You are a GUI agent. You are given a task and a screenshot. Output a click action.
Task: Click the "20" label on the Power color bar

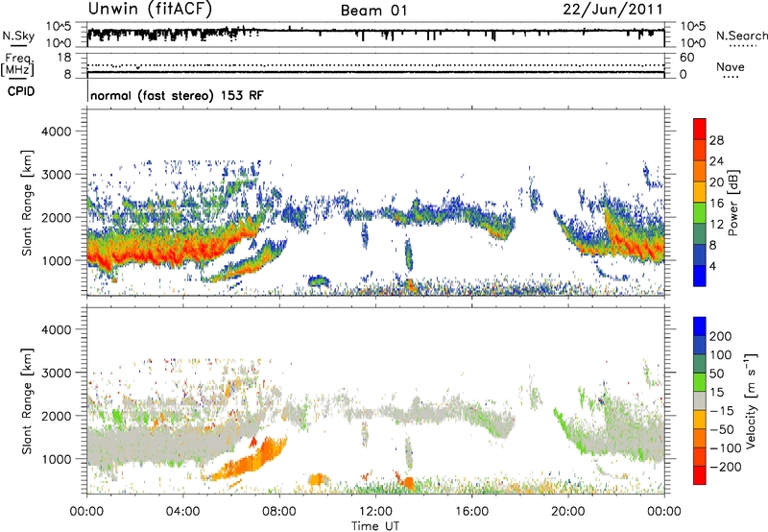coord(716,182)
